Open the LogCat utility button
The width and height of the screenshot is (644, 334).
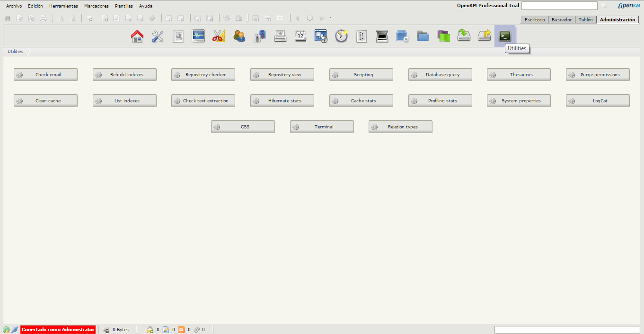click(x=598, y=101)
